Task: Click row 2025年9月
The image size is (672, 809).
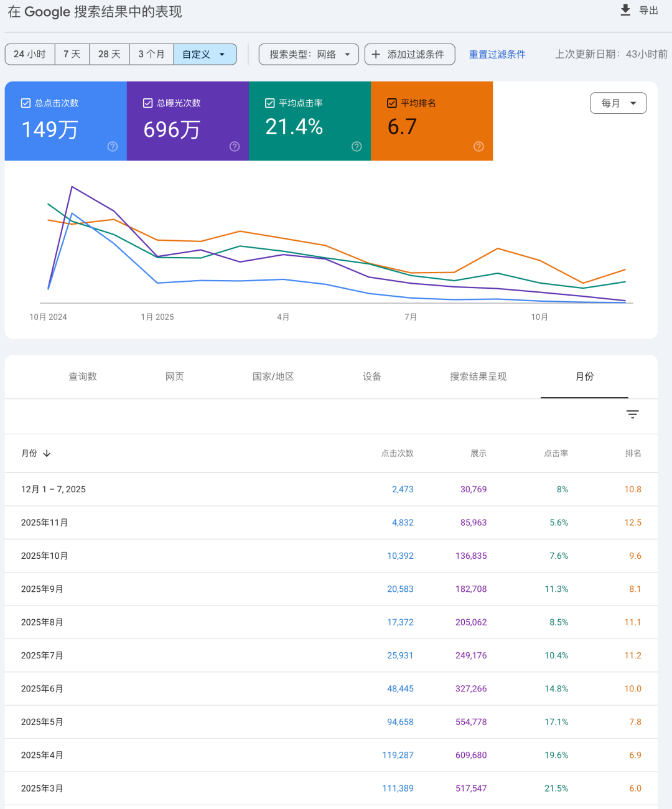Action: coord(331,589)
